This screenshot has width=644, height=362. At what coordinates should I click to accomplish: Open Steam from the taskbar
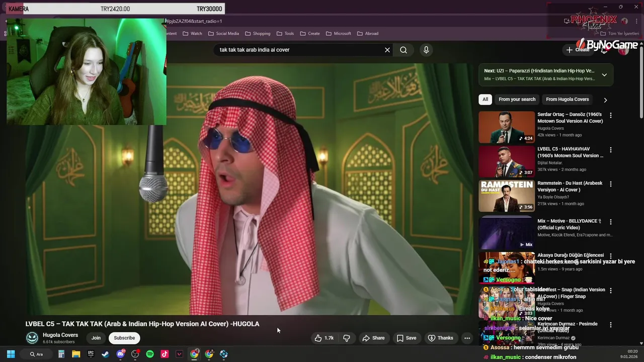point(105,354)
